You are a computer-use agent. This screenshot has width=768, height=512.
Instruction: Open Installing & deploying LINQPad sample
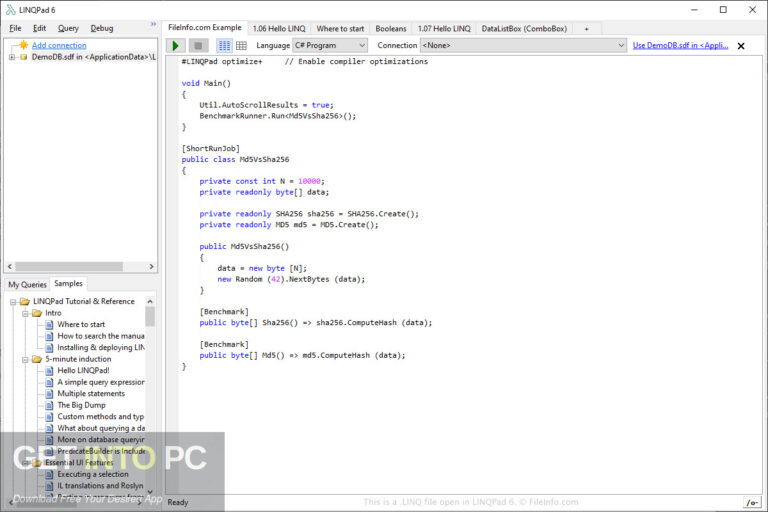(x=101, y=347)
